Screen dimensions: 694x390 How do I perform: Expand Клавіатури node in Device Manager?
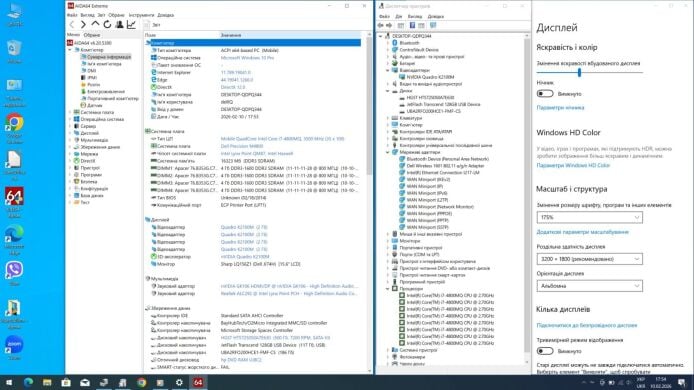click(388, 118)
